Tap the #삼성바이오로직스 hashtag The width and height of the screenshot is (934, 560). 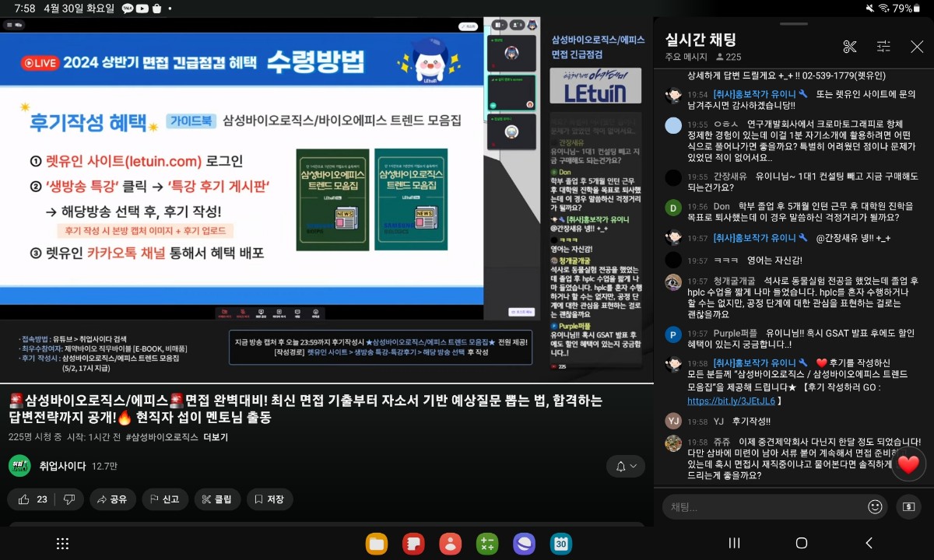tap(162, 437)
